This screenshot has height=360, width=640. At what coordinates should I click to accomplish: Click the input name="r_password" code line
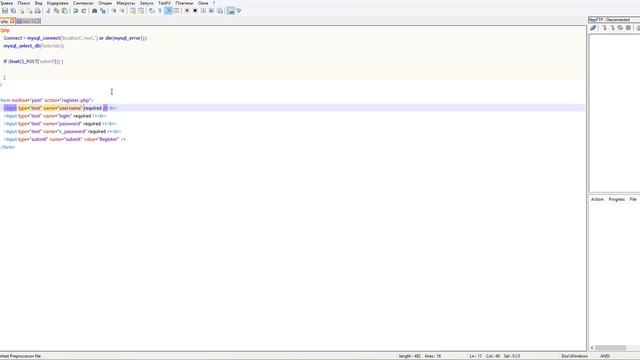coord(62,131)
